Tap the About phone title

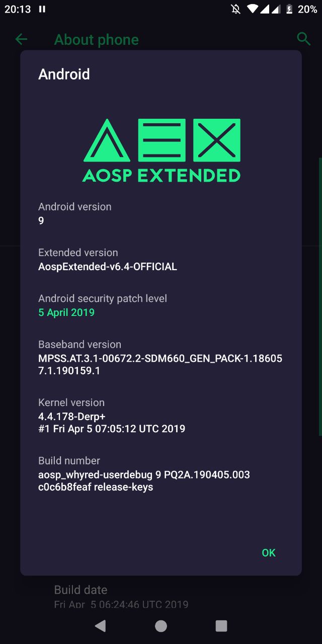pyautogui.click(x=97, y=39)
